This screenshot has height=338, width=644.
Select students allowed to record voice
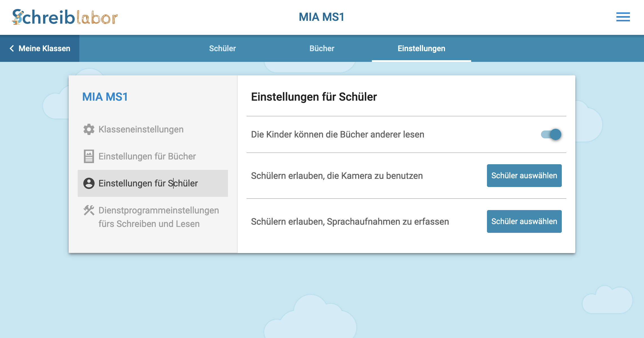click(524, 221)
